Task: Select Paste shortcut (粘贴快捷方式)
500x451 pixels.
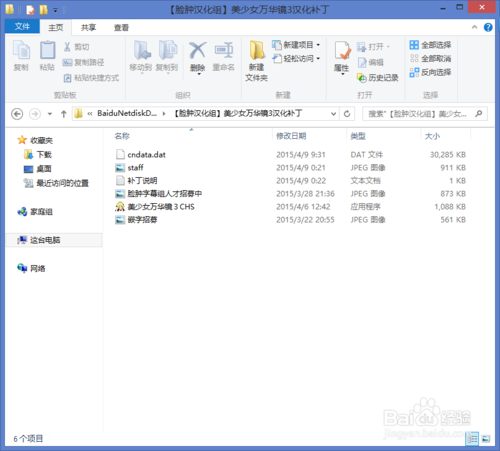Action: [91, 78]
